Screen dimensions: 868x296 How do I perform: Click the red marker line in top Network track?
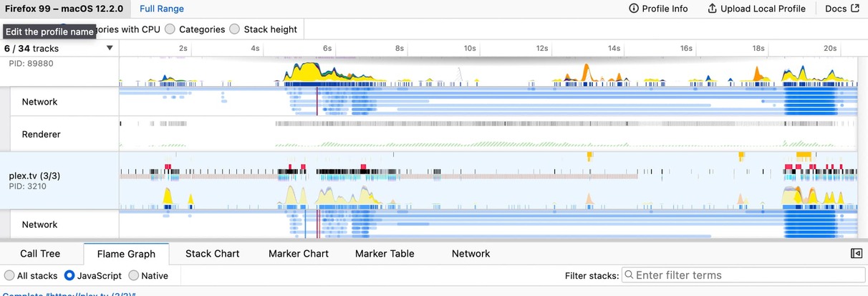tap(317, 102)
